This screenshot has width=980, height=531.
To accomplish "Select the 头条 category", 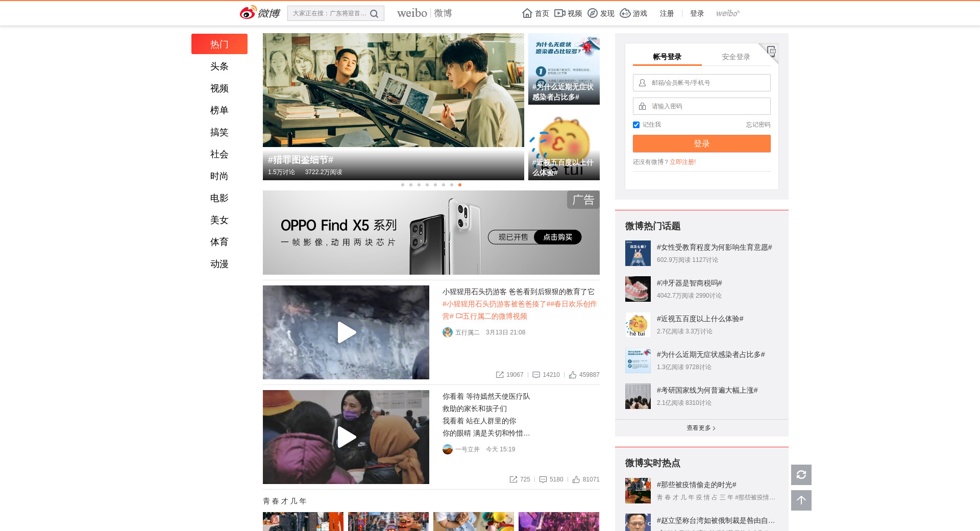I will tap(219, 66).
